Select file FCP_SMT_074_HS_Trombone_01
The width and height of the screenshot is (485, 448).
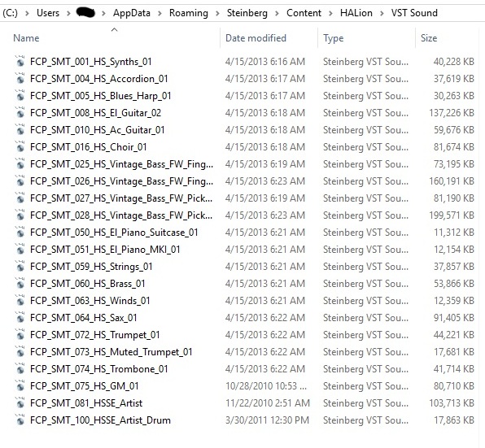tap(99, 369)
